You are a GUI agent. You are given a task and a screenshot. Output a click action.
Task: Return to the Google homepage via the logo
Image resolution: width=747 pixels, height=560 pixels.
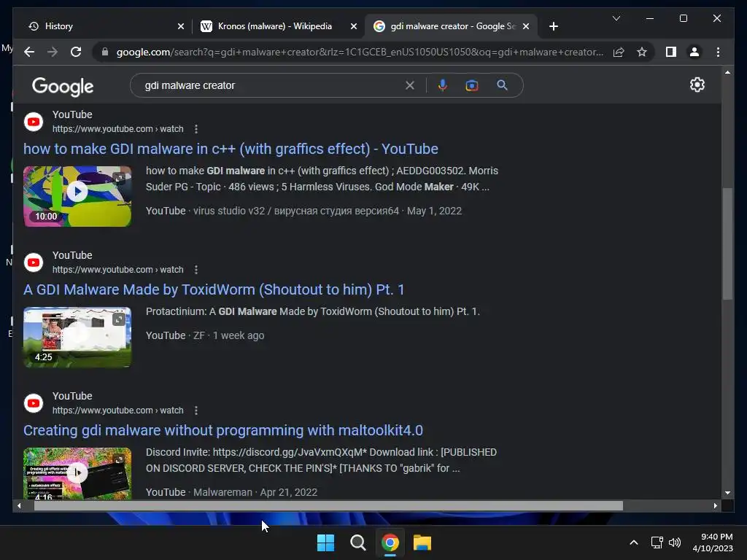pos(63,87)
